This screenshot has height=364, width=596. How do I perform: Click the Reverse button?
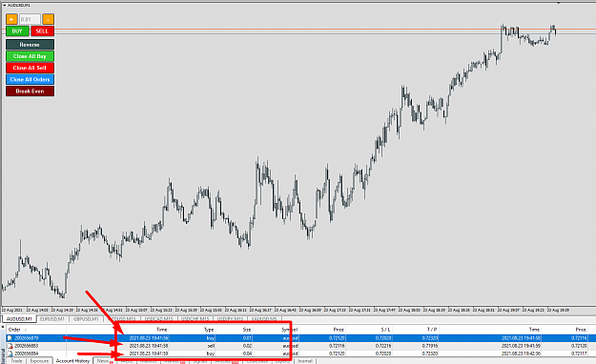[30, 45]
